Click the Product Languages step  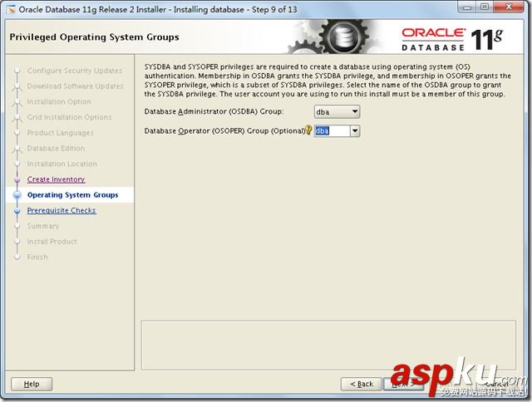click(x=60, y=133)
